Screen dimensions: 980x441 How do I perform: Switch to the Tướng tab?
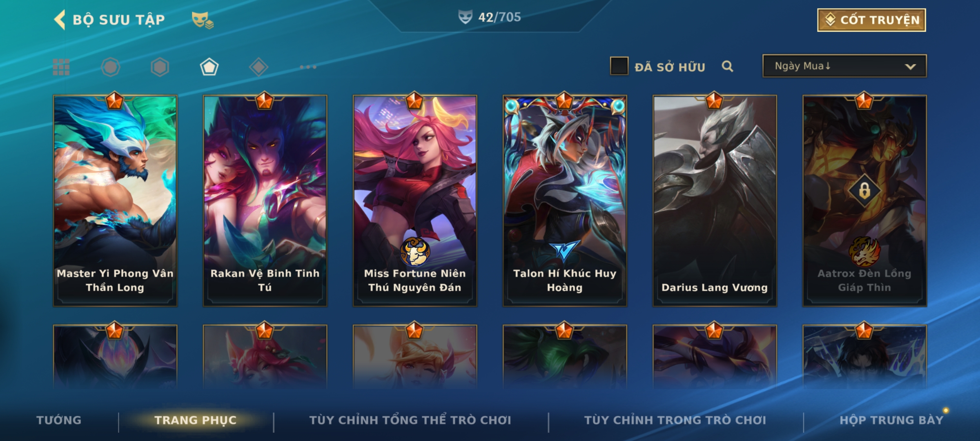coord(59,420)
